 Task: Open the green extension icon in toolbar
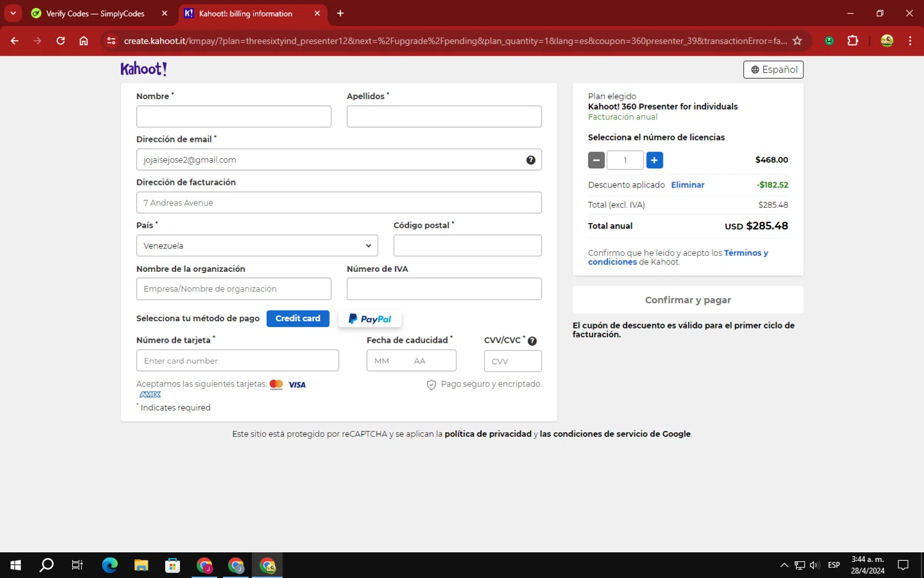point(829,41)
